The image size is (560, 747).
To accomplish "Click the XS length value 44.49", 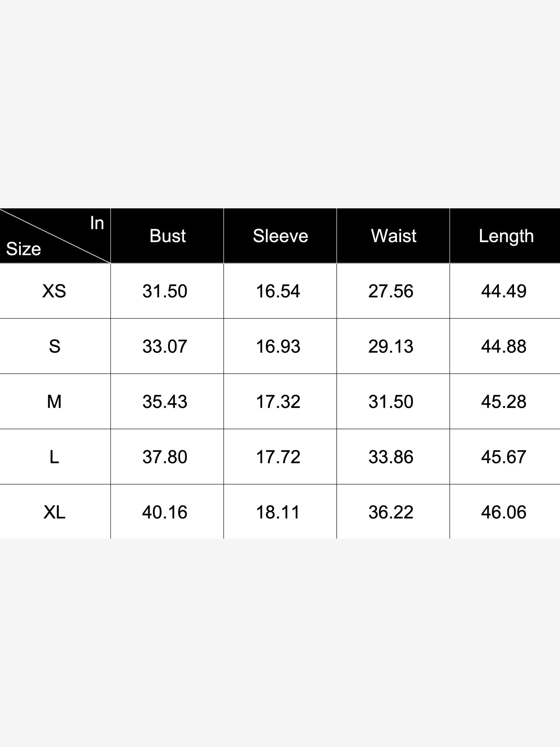I will point(504,291).
